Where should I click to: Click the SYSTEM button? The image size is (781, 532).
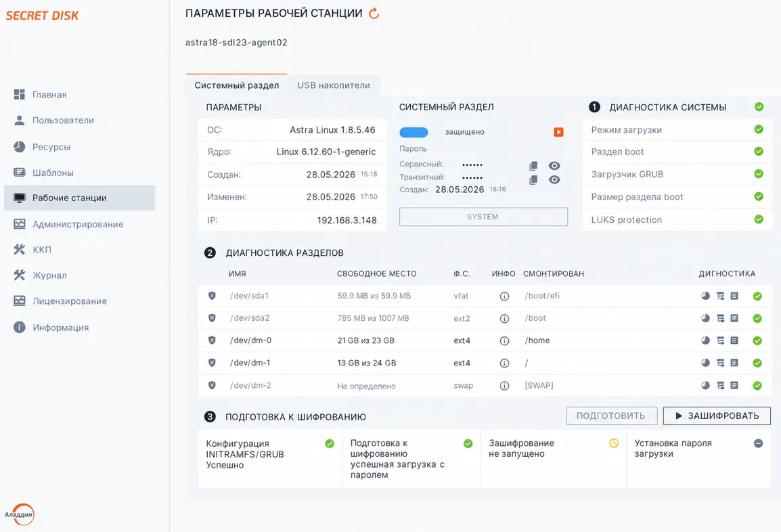pyautogui.click(x=483, y=217)
